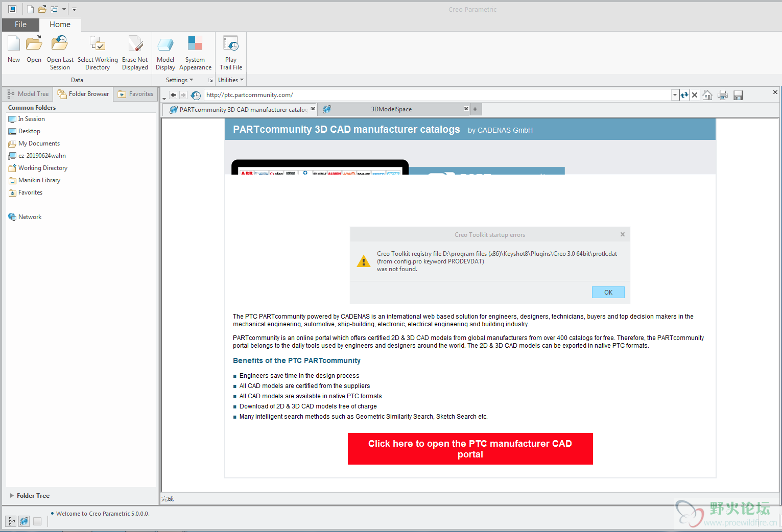This screenshot has width=782, height=532.
Task: Save the browser page with the disk icon
Action: 738,95
